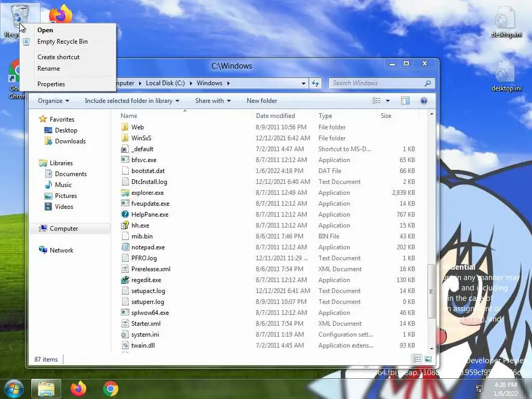Image resolution: width=532 pixels, height=399 pixels.
Task: Sort by Date modified column header
Action: coord(284,116)
